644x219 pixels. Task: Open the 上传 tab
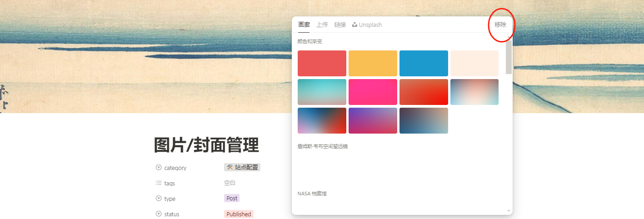[322, 25]
